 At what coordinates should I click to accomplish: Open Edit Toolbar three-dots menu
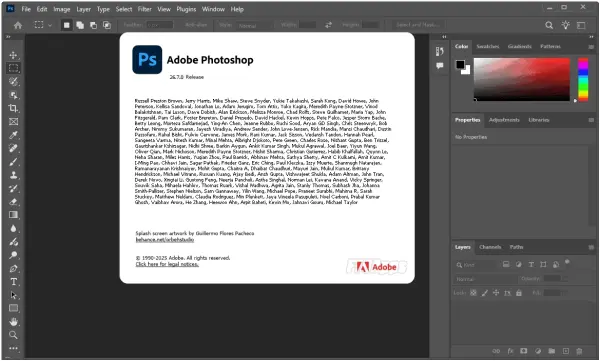point(13,348)
